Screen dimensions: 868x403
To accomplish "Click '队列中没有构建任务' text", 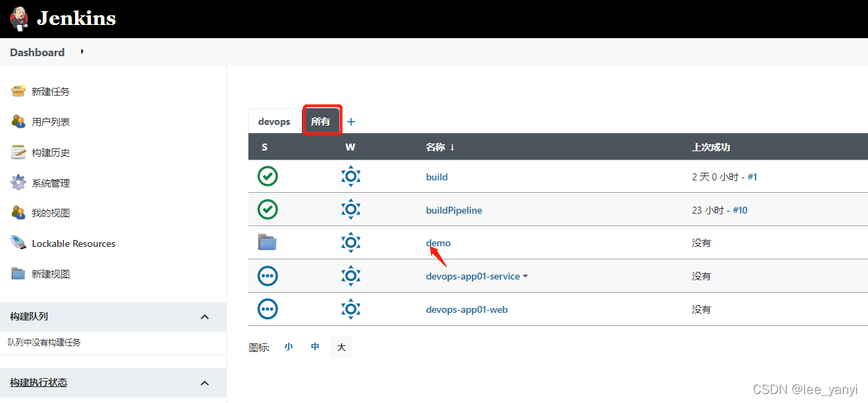I will (44, 343).
